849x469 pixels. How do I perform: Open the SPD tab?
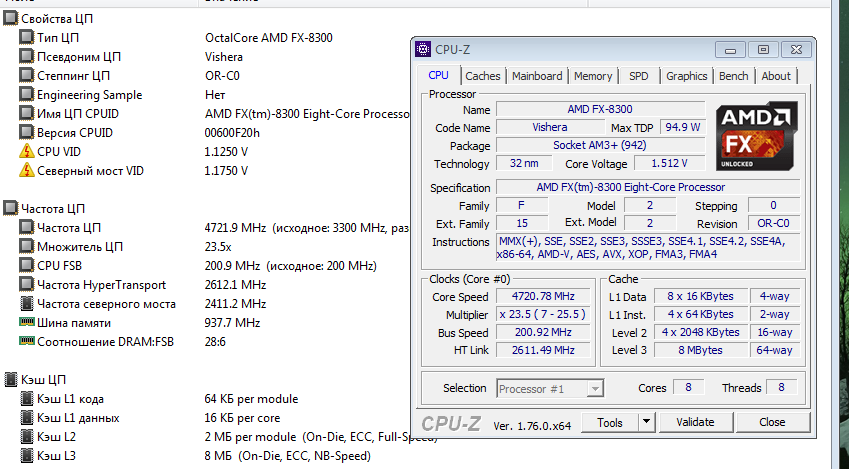click(x=638, y=76)
